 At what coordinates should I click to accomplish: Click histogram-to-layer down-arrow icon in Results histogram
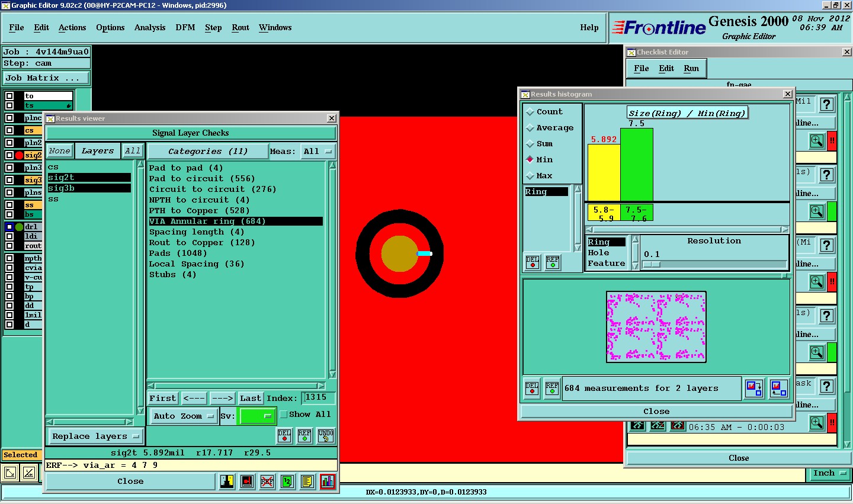coord(754,389)
